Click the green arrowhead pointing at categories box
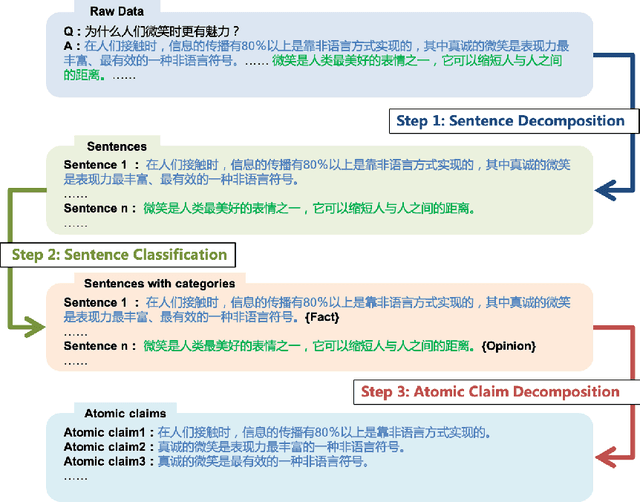 click(36, 324)
